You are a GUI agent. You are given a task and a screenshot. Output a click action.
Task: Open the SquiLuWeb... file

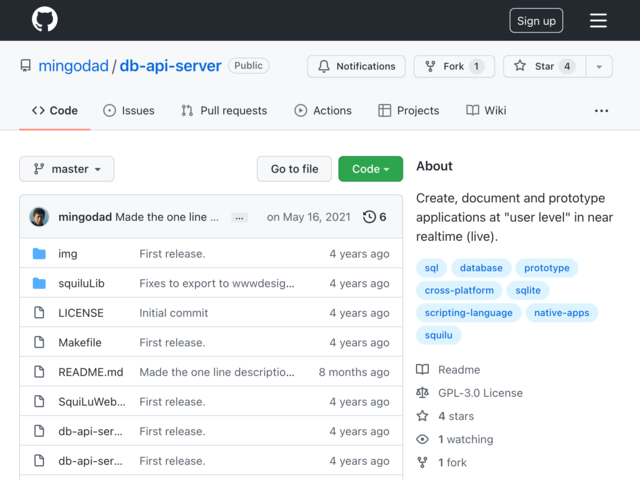point(92,402)
